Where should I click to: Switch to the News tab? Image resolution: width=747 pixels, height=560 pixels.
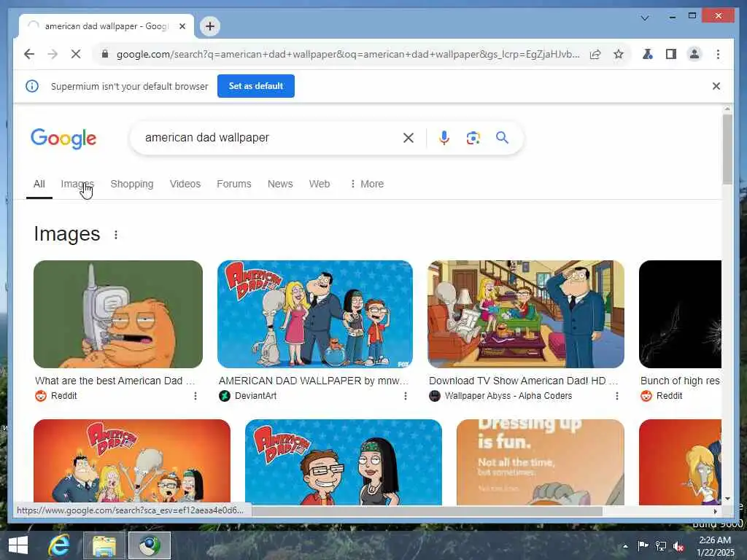(x=280, y=184)
